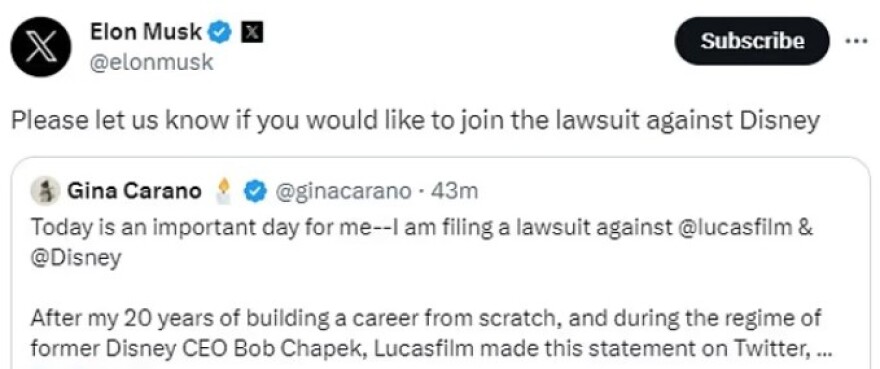
Task: Click the main tweet text about joining lawsuit
Action: click(x=415, y=121)
